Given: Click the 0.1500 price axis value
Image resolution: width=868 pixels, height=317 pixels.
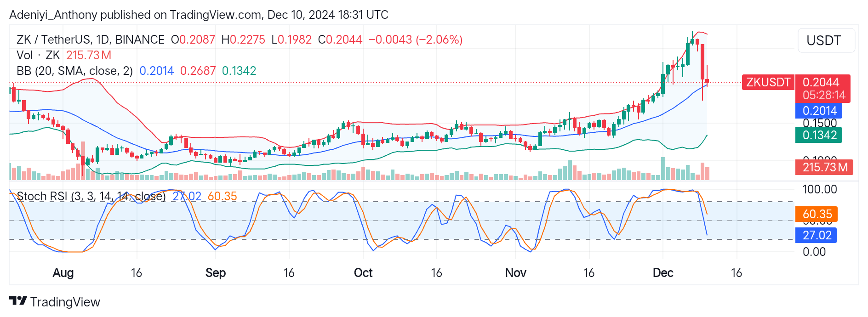Looking at the screenshot, I should (820, 123).
